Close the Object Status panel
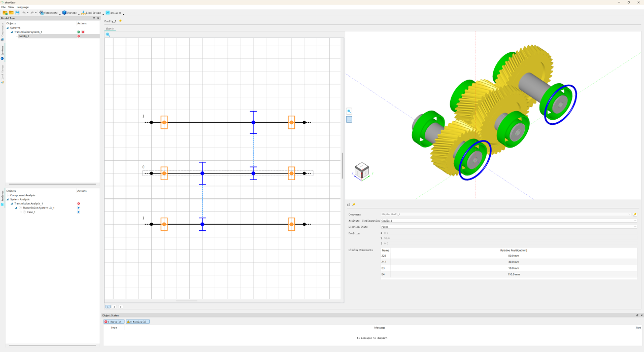Viewport: 644px width, 352px height. click(641, 315)
